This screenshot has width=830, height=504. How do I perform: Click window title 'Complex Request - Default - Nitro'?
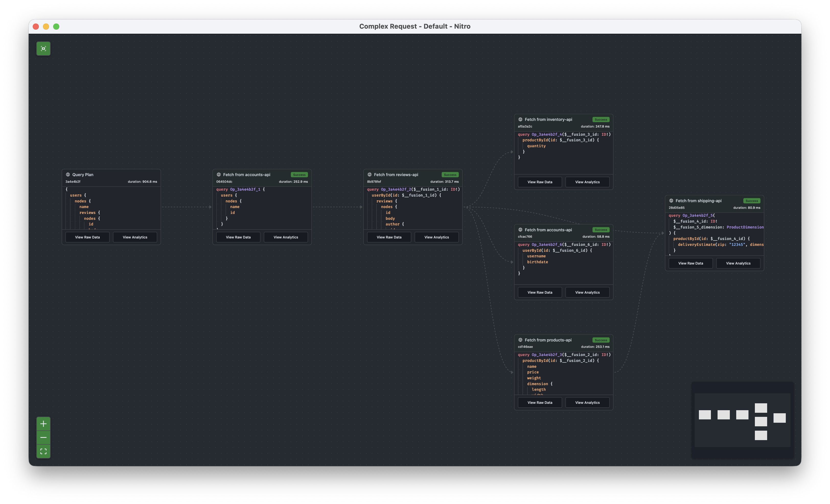click(x=415, y=26)
